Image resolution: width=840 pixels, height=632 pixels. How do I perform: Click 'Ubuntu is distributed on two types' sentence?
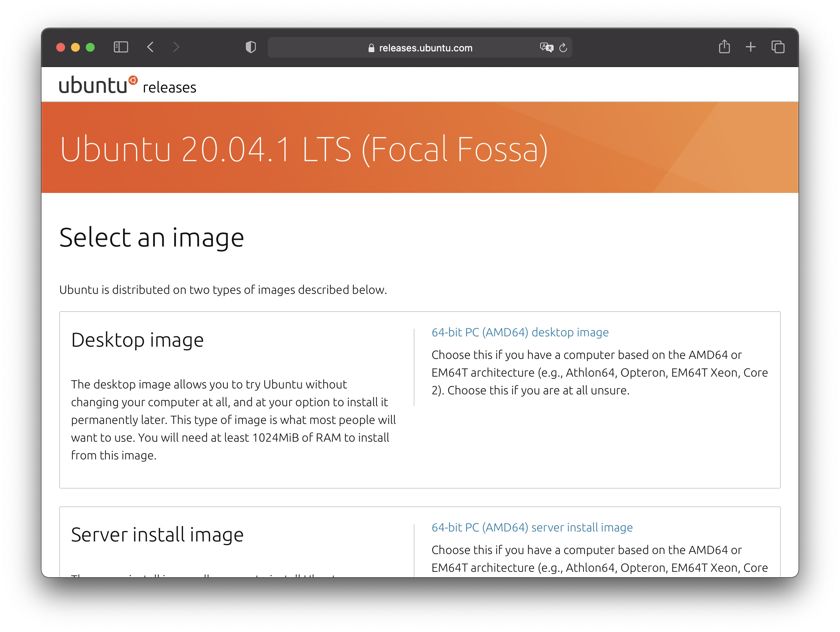coord(223,290)
